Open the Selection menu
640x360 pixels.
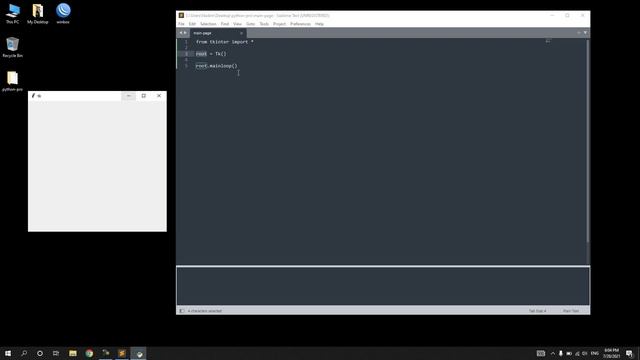208,24
